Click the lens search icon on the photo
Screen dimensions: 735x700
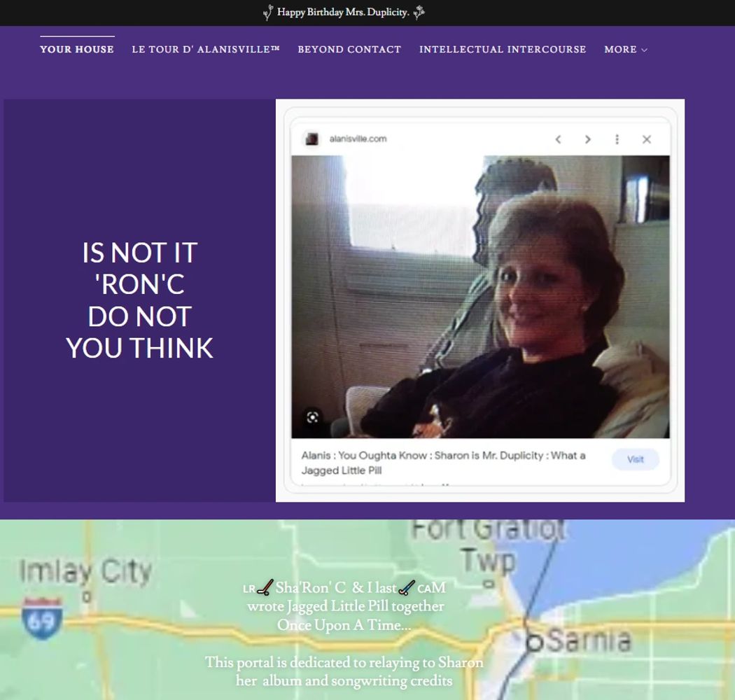coord(312,417)
